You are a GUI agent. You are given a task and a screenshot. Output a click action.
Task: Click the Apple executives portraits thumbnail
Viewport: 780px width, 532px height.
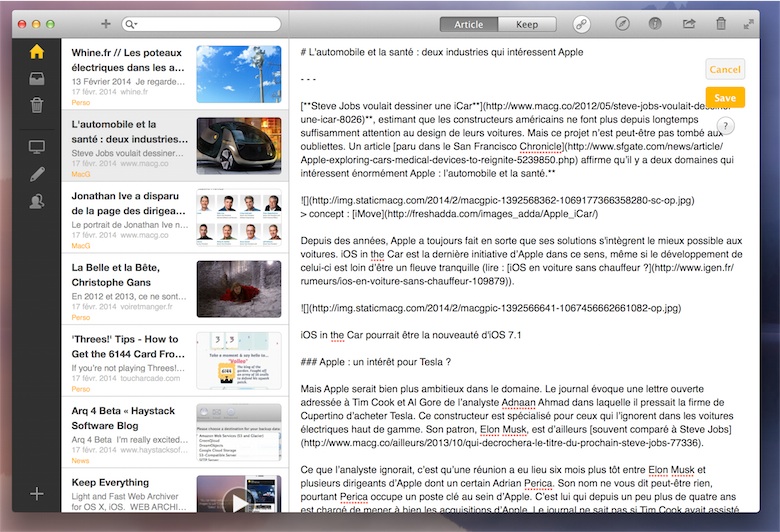239,217
